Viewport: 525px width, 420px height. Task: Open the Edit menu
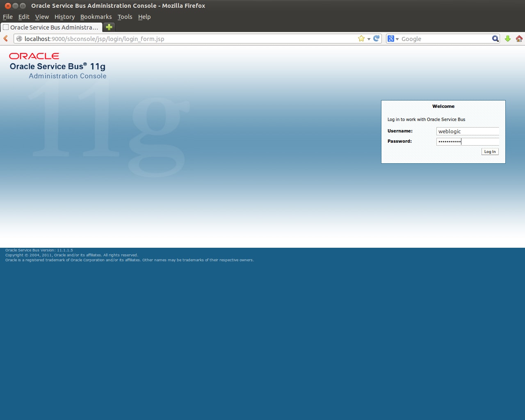pyautogui.click(x=24, y=17)
